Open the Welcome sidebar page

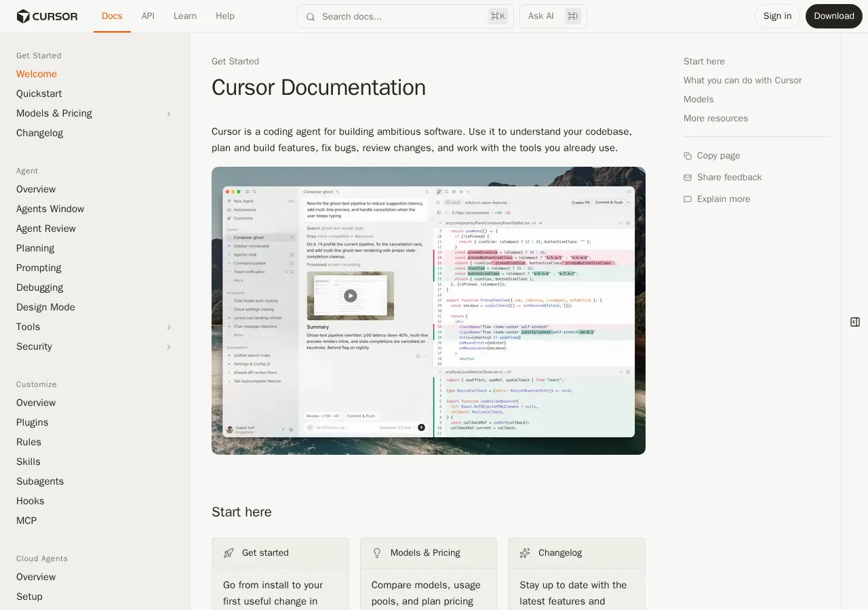37,74
